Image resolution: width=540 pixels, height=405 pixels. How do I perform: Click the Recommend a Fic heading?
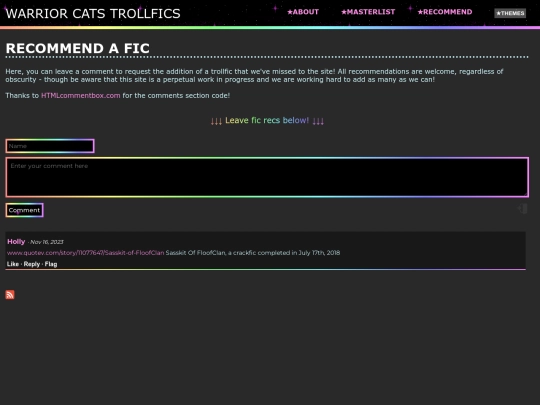[x=78, y=48]
